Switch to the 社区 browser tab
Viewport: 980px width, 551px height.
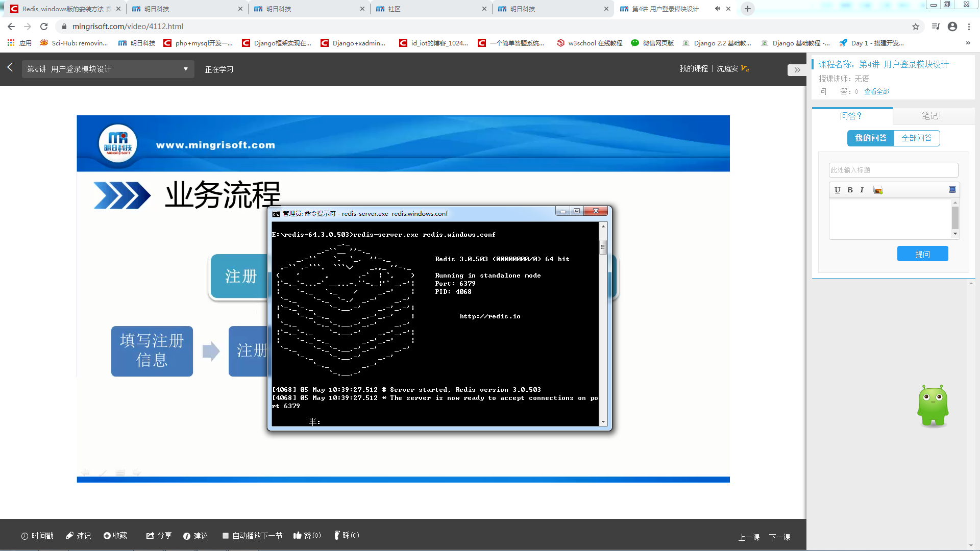click(431, 9)
